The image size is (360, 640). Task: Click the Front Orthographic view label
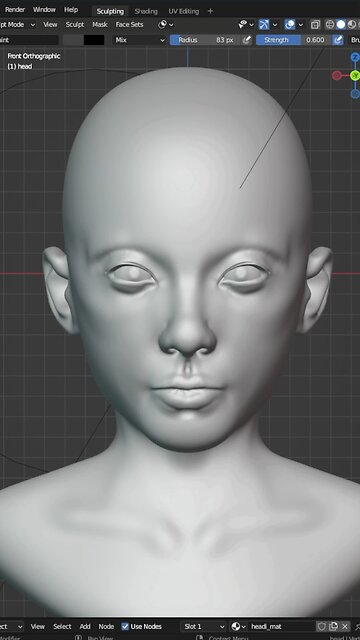tap(34, 56)
